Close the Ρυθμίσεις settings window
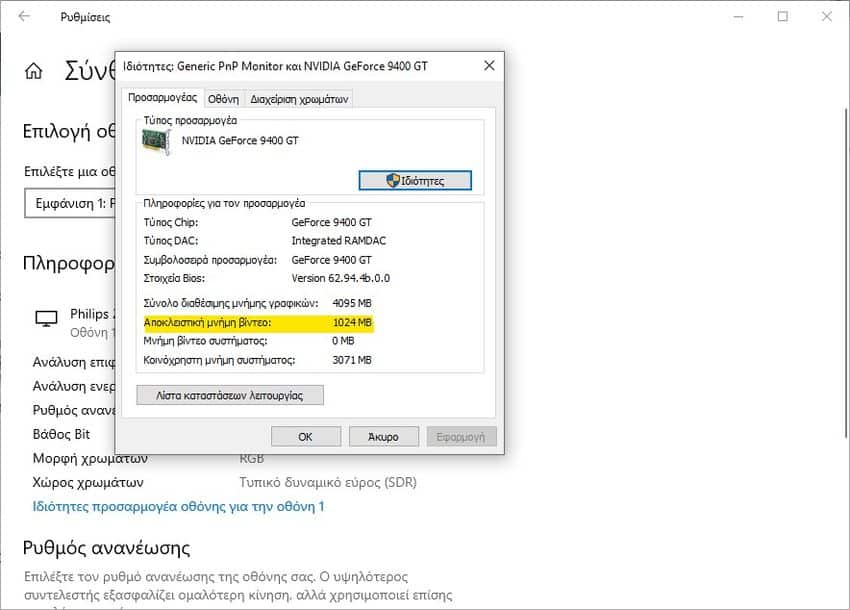 [827, 17]
